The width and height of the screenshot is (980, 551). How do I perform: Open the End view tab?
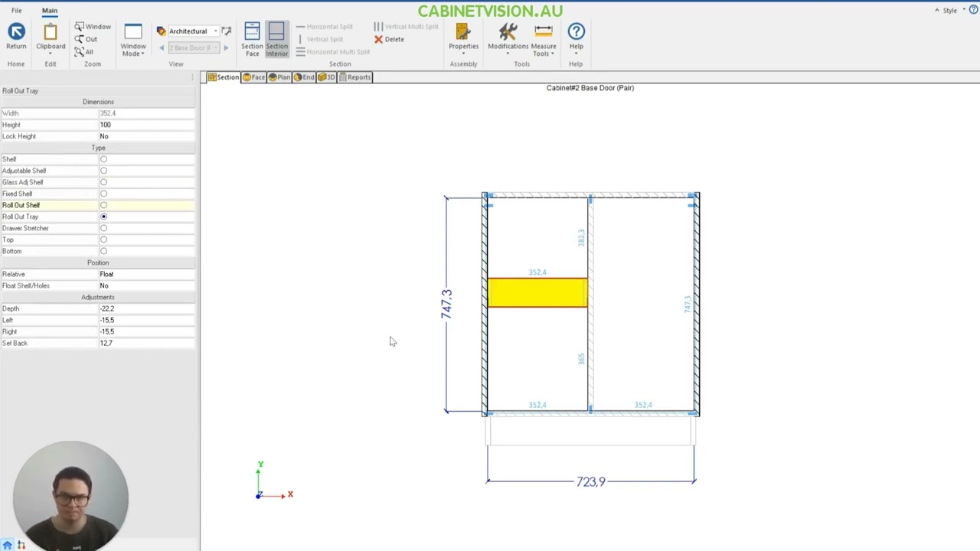click(304, 77)
